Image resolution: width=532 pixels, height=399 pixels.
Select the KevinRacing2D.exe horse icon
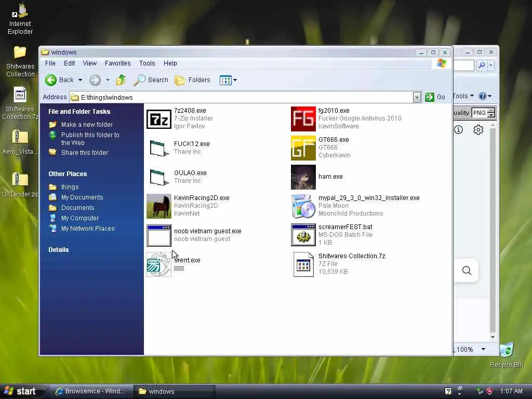(x=159, y=206)
